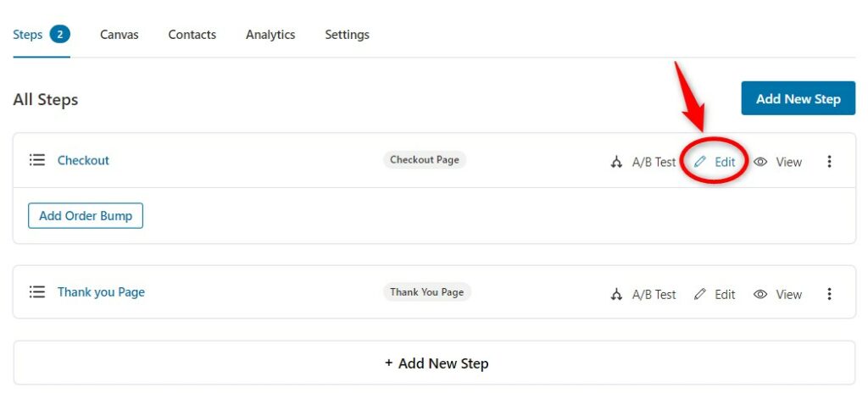This screenshot has width=868, height=399.
Task: Click the A/B Test split icon for Checkout
Action: [616, 162]
